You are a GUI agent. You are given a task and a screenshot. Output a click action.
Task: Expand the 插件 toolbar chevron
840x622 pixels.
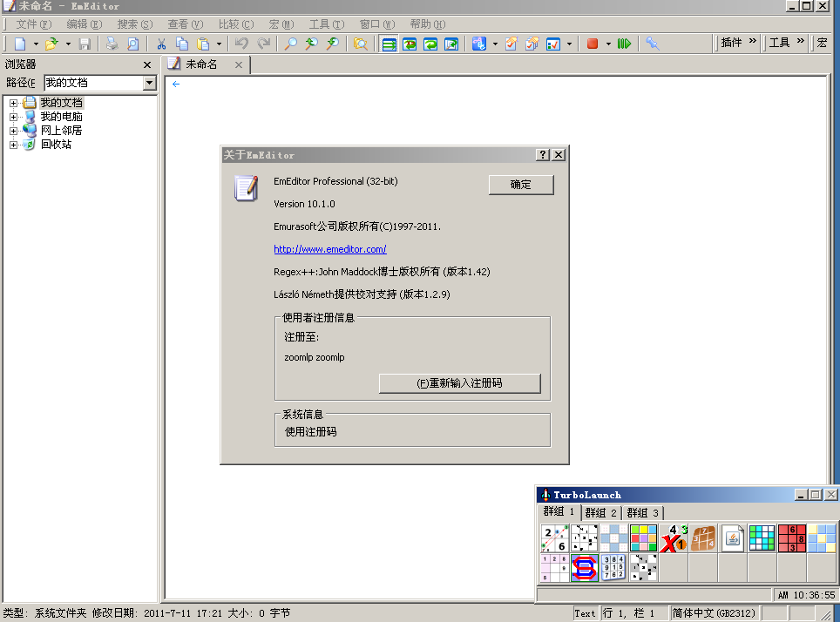click(753, 41)
